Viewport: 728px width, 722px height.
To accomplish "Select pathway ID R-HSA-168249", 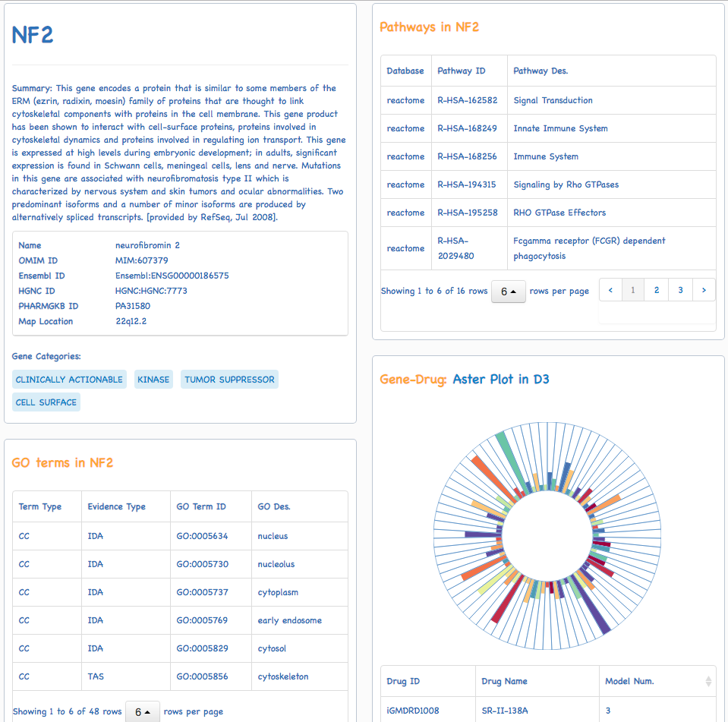I will click(467, 128).
